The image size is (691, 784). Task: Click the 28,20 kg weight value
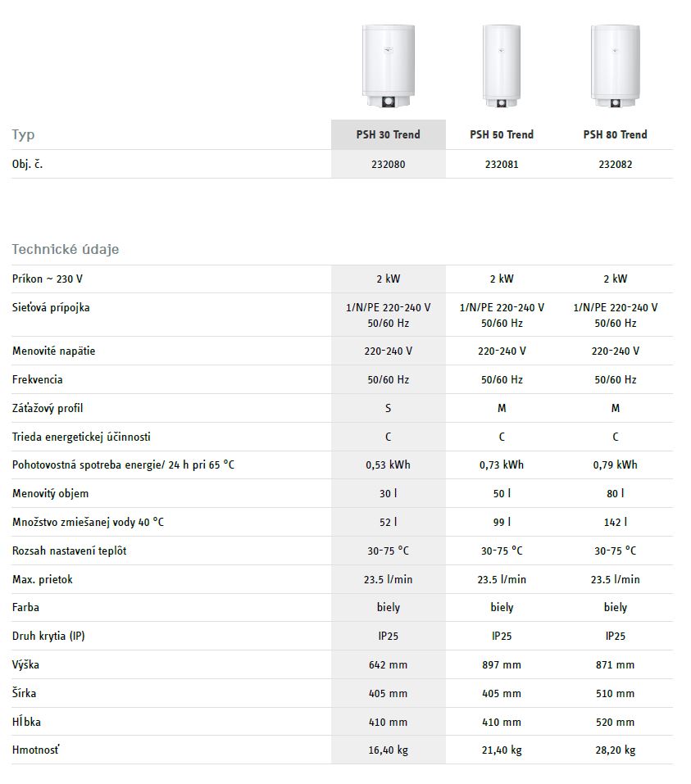tap(615, 750)
